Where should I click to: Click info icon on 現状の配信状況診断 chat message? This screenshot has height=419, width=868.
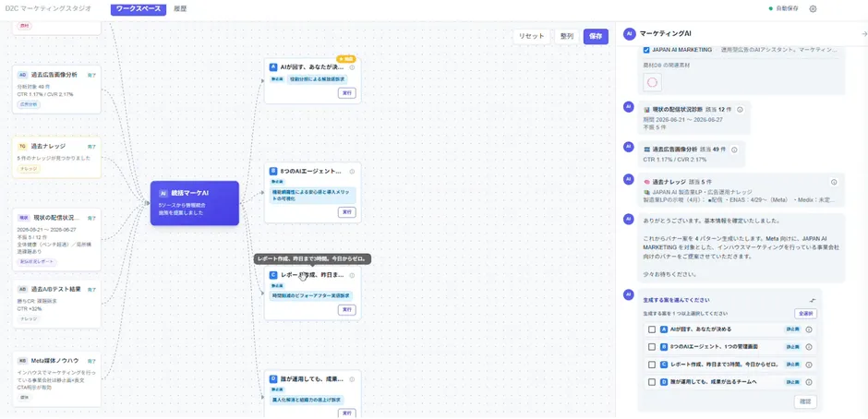tap(741, 110)
